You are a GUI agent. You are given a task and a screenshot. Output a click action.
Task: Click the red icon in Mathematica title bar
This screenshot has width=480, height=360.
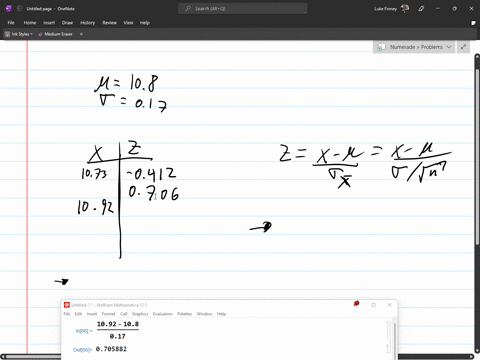click(x=356, y=304)
